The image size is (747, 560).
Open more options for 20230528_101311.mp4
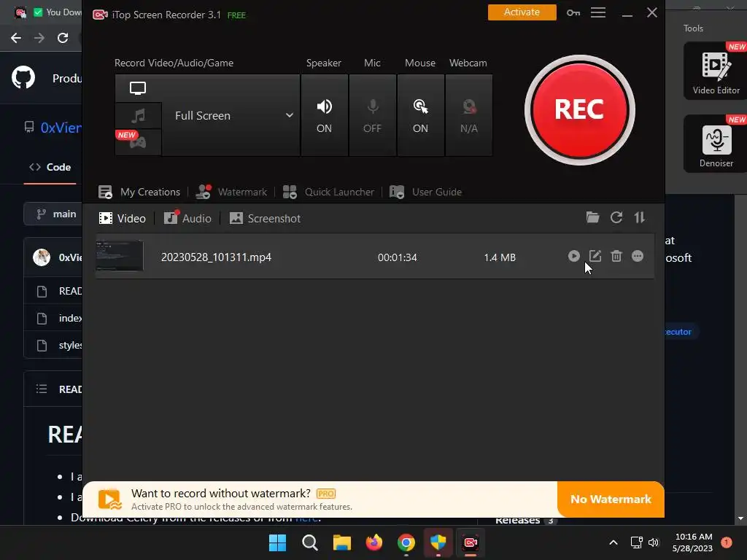pyautogui.click(x=638, y=256)
